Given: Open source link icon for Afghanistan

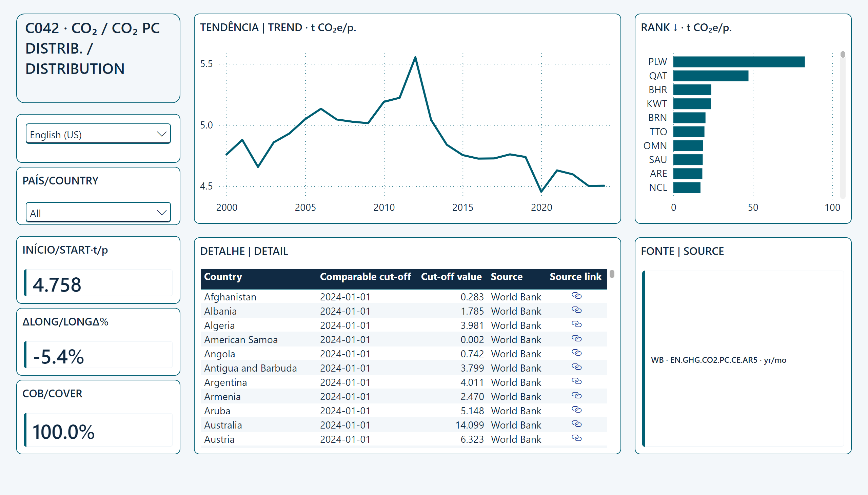Looking at the screenshot, I should pos(576,296).
